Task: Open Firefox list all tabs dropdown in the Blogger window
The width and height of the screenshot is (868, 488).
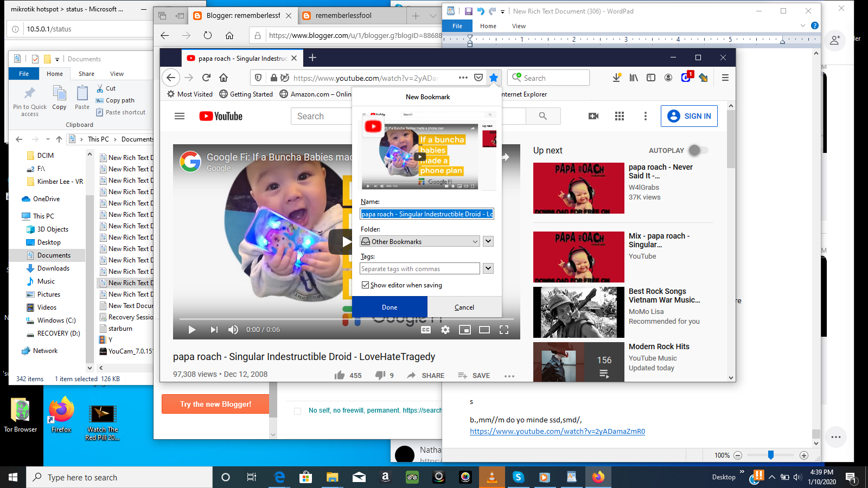Action: pyautogui.click(x=433, y=16)
